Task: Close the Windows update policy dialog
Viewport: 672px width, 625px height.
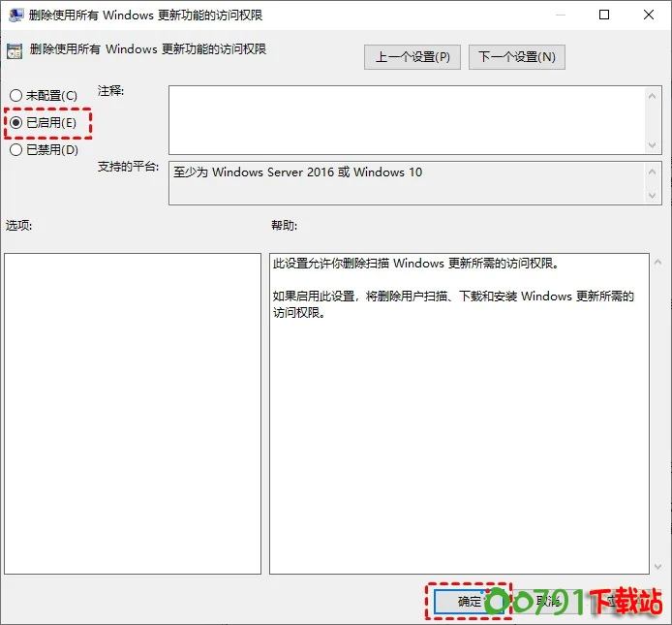Action: [x=649, y=16]
